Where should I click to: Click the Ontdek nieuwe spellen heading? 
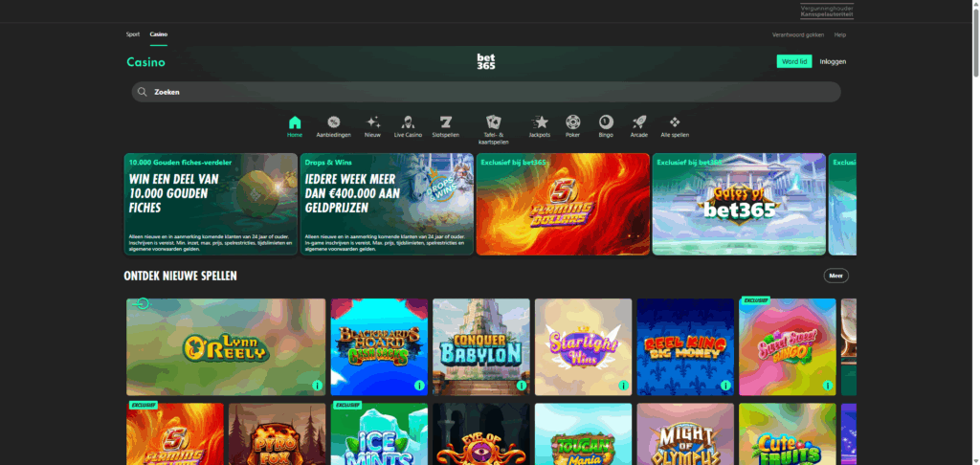coord(180,276)
